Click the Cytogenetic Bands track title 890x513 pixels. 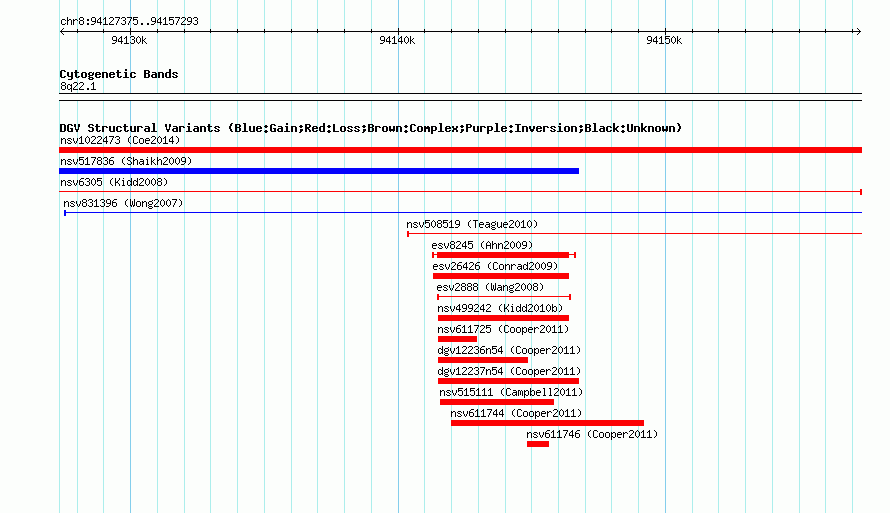119,74
